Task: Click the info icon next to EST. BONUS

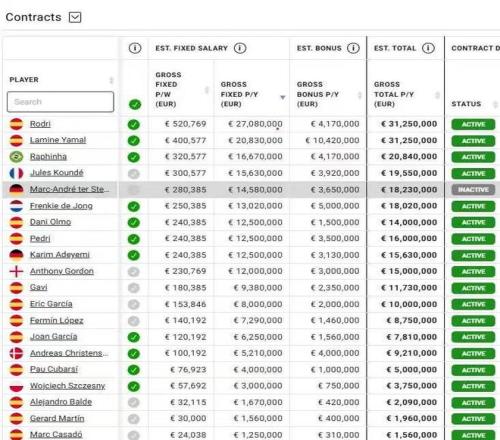Action: 353,48
